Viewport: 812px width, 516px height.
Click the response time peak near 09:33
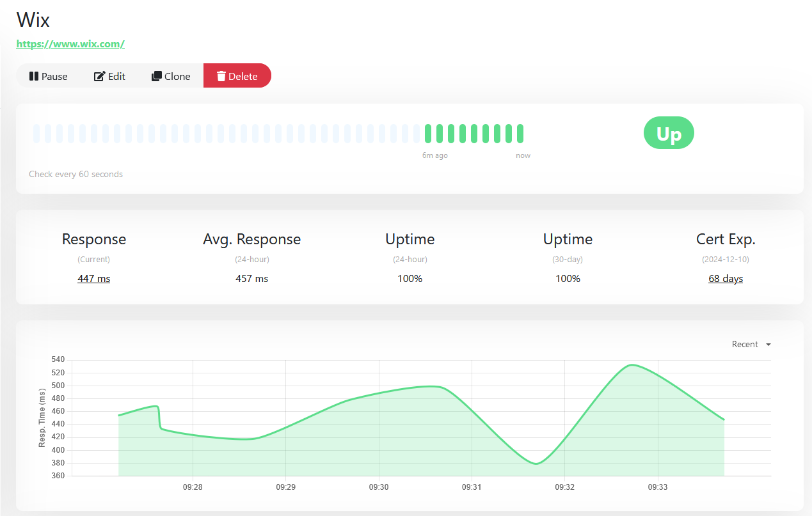click(x=630, y=364)
